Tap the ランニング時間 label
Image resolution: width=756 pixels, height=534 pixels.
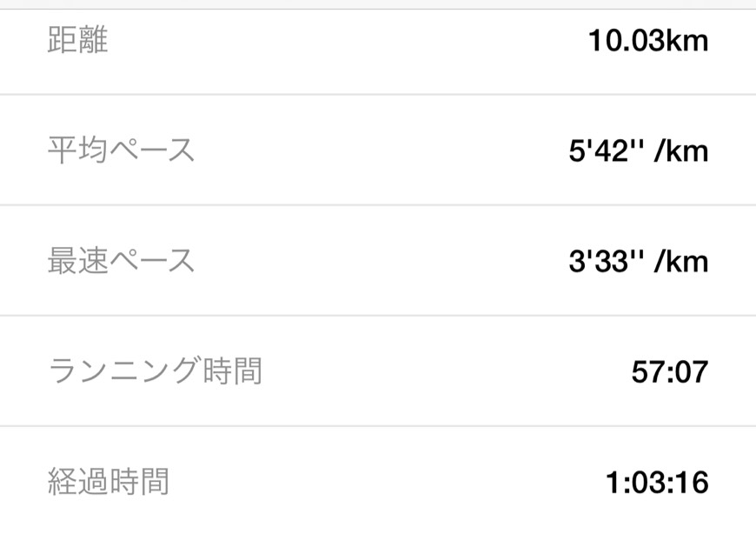(x=155, y=371)
